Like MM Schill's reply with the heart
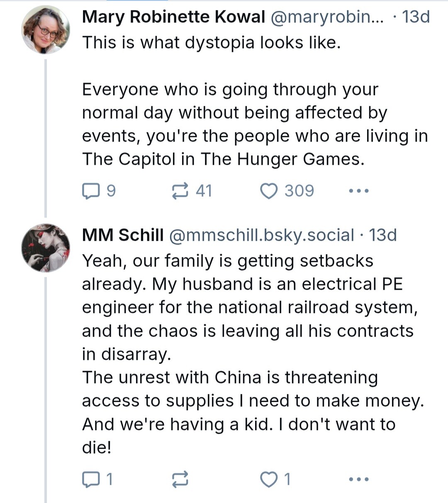This screenshot has width=448, height=503. coord(269,479)
